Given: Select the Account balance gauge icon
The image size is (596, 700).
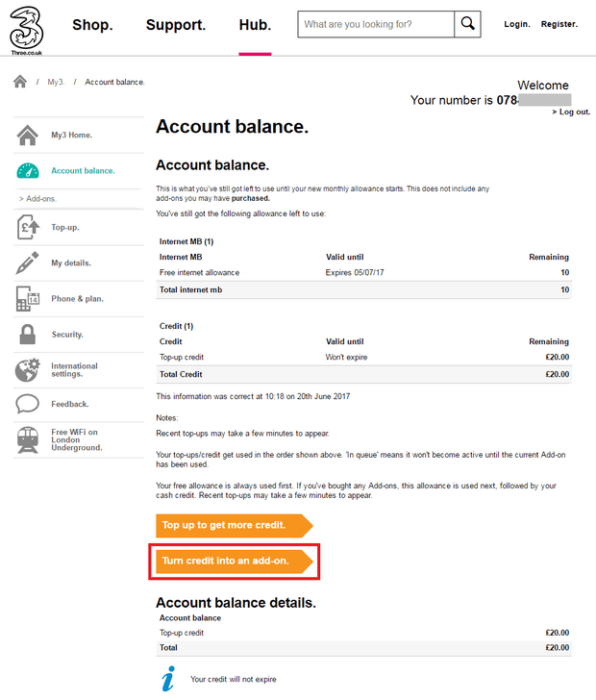Looking at the screenshot, I should pos(28,171).
